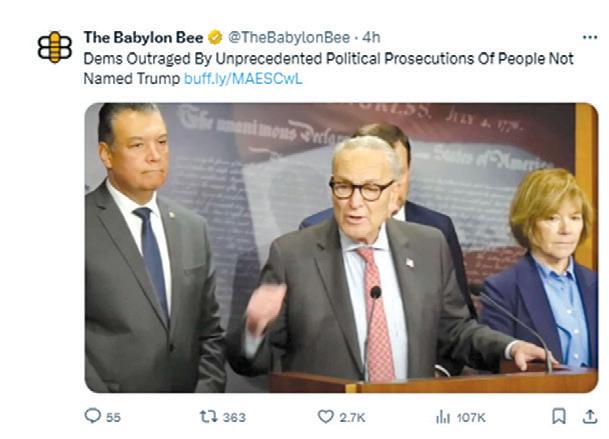Bookmark this tweet
This screenshot has height=439, width=609.
coord(559,416)
